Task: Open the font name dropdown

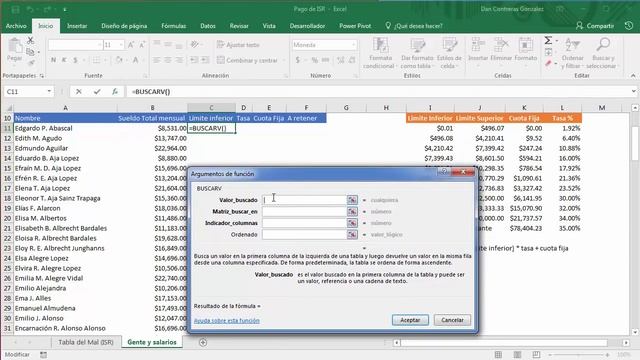Action: (100, 44)
